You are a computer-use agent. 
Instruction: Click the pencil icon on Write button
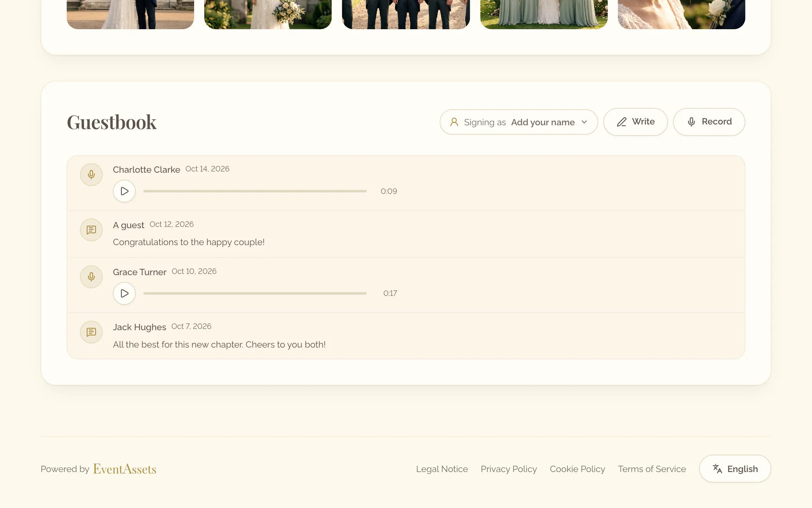coord(622,122)
